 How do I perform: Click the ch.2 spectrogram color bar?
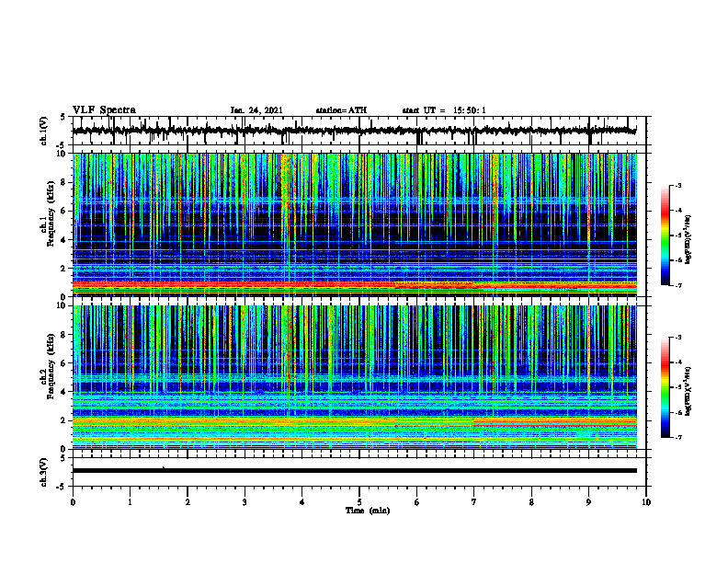665,387
